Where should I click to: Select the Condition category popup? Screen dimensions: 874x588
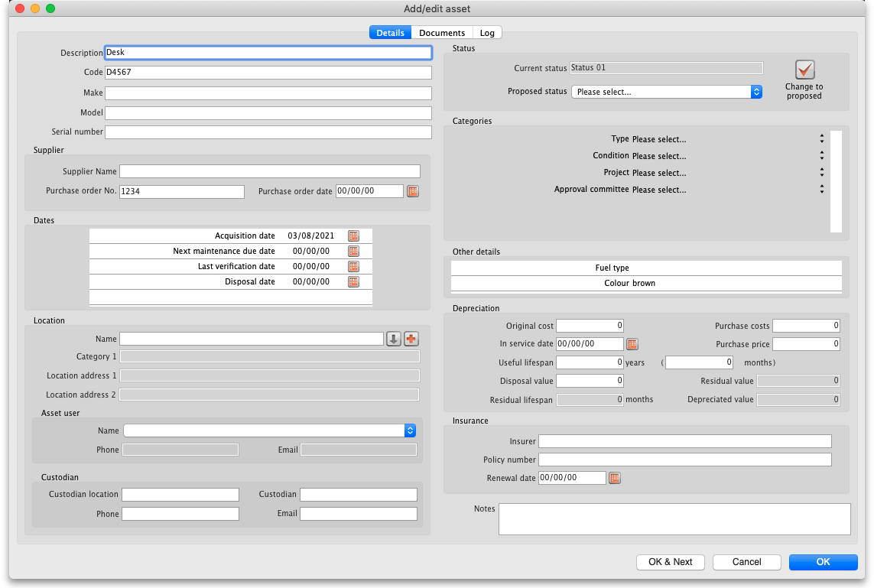(x=726, y=156)
